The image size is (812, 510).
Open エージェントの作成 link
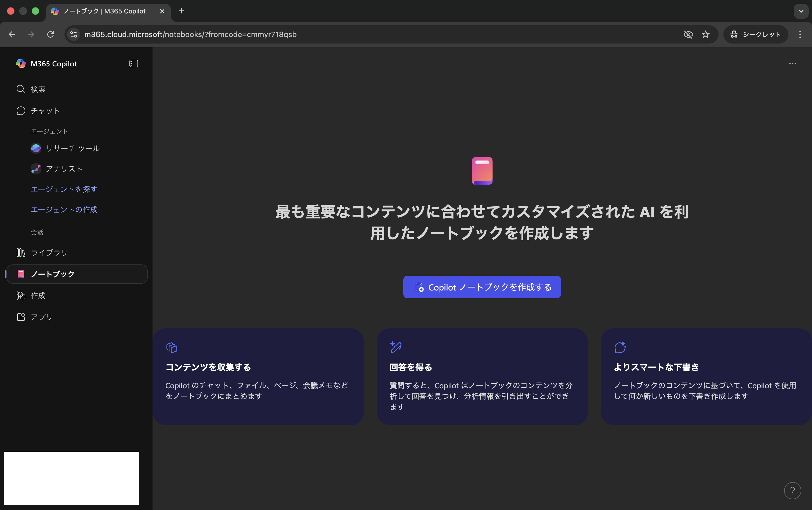[64, 210]
